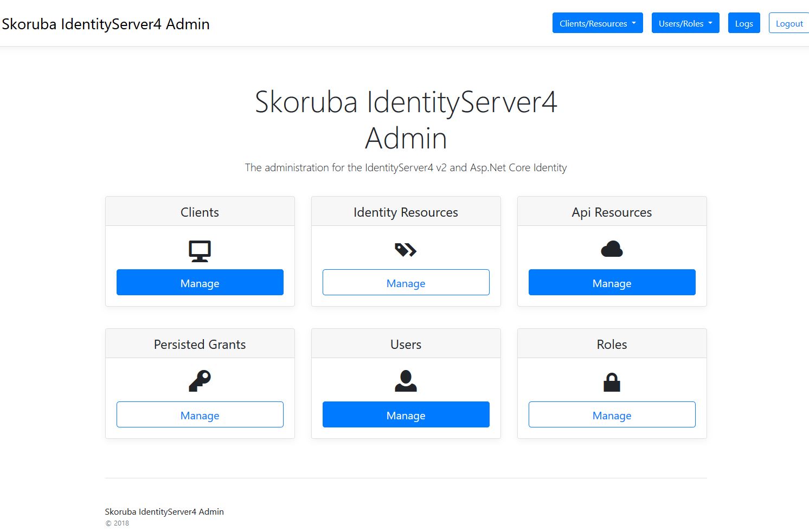Click the cloud icon on Api Resources card
This screenshot has height=532, width=809.
(612, 249)
